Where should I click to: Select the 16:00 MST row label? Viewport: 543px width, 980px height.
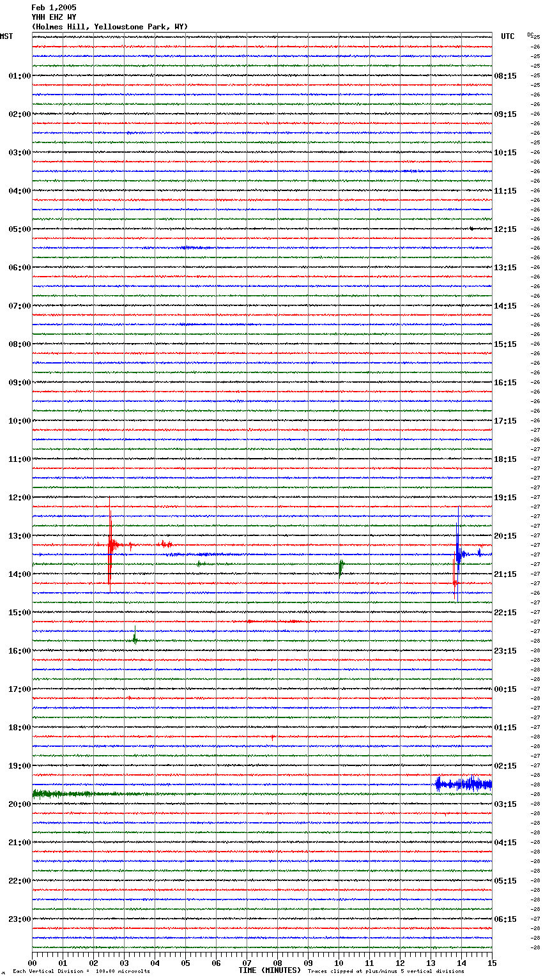19,651
